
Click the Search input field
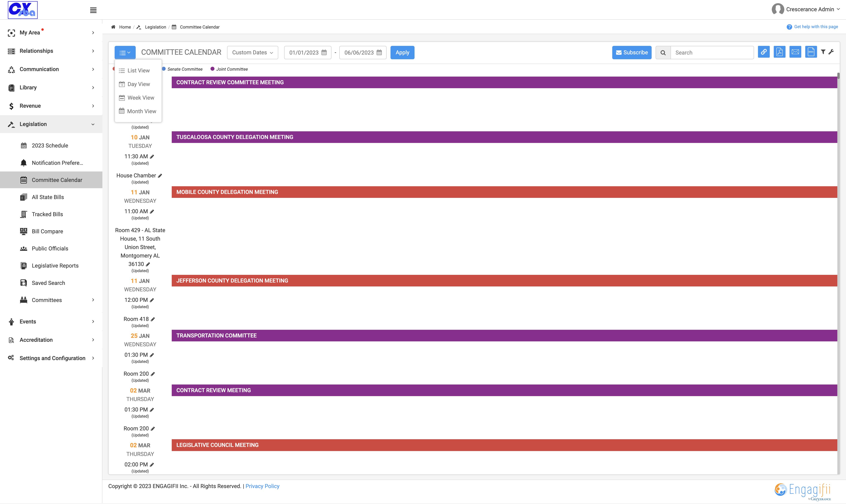[712, 53]
